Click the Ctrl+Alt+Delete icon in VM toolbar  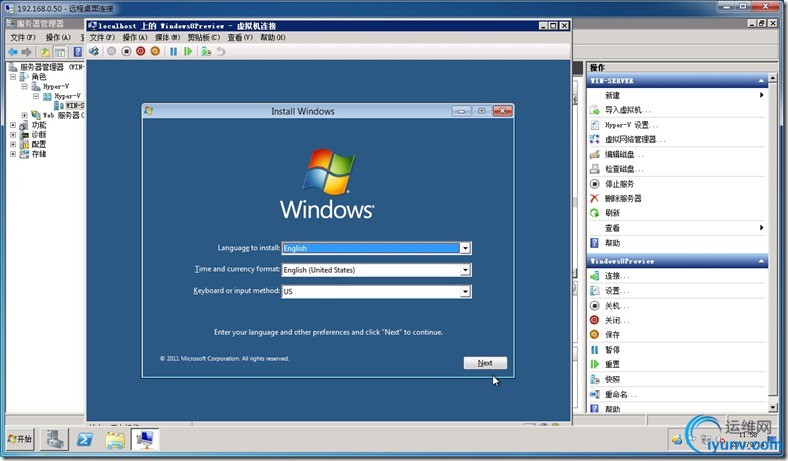[94, 51]
